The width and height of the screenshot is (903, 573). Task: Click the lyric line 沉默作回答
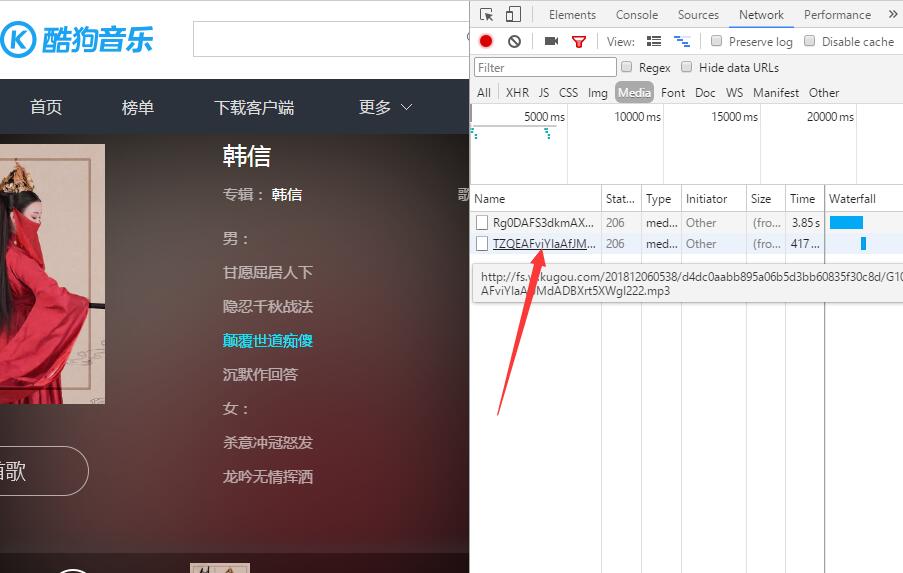pyautogui.click(x=260, y=374)
